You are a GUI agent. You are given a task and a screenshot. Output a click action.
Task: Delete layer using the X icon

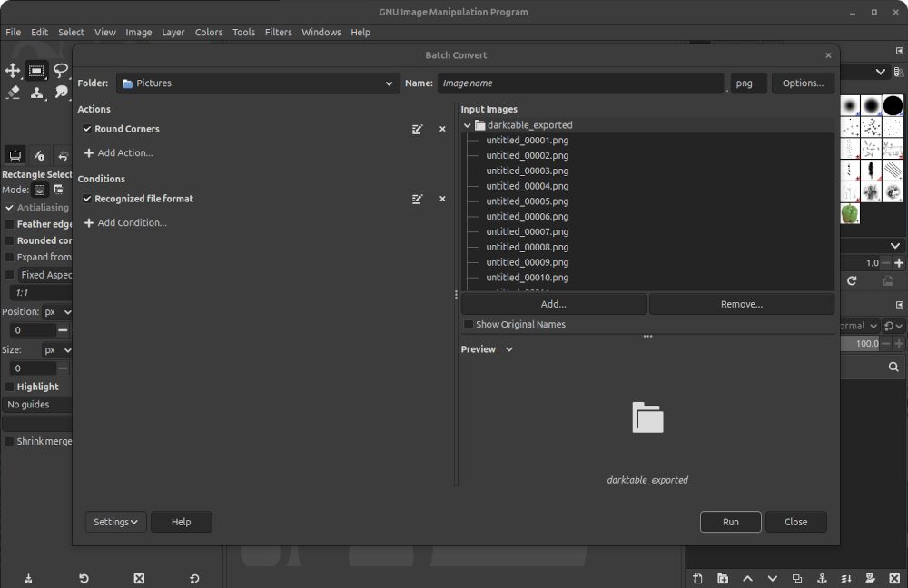(x=894, y=578)
